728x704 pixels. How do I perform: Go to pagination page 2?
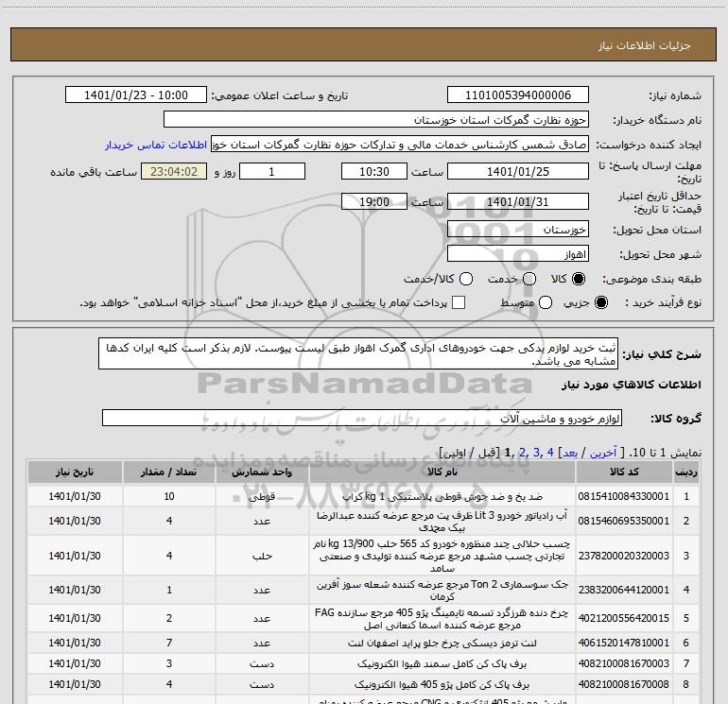pyautogui.click(x=522, y=453)
